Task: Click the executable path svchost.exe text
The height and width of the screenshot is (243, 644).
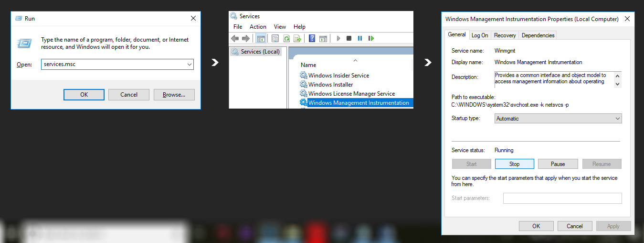Action: pyautogui.click(x=510, y=105)
